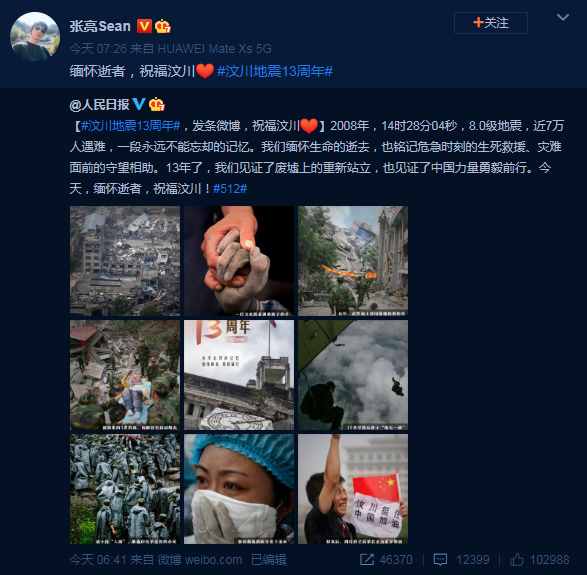This screenshot has height=575, width=587.
Task: Open the 13周年 poster thumbnail
Action: (x=239, y=375)
